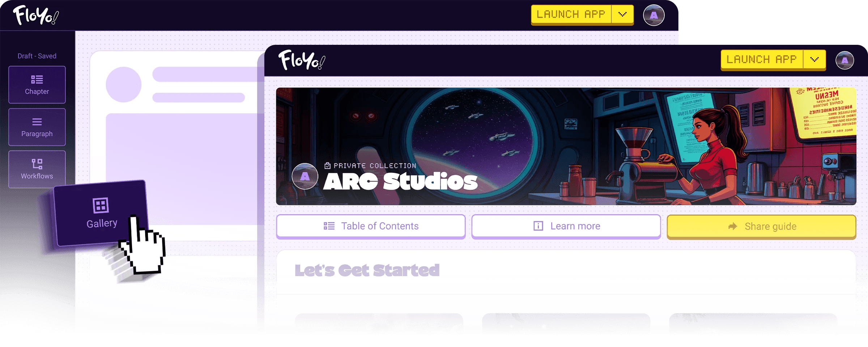Add a Paragraph block from sidebar
The width and height of the screenshot is (868, 347).
click(x=37, y=127)
